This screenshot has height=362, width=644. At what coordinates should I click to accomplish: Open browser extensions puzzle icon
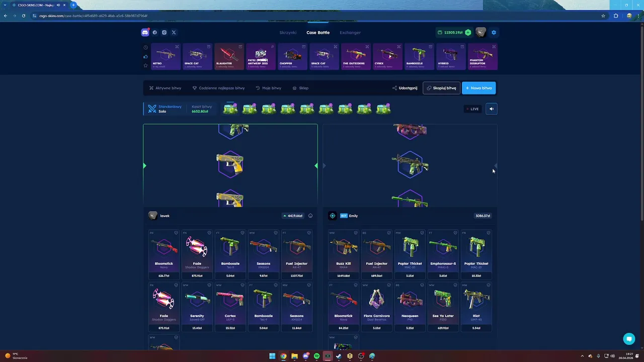click(616, 16)
